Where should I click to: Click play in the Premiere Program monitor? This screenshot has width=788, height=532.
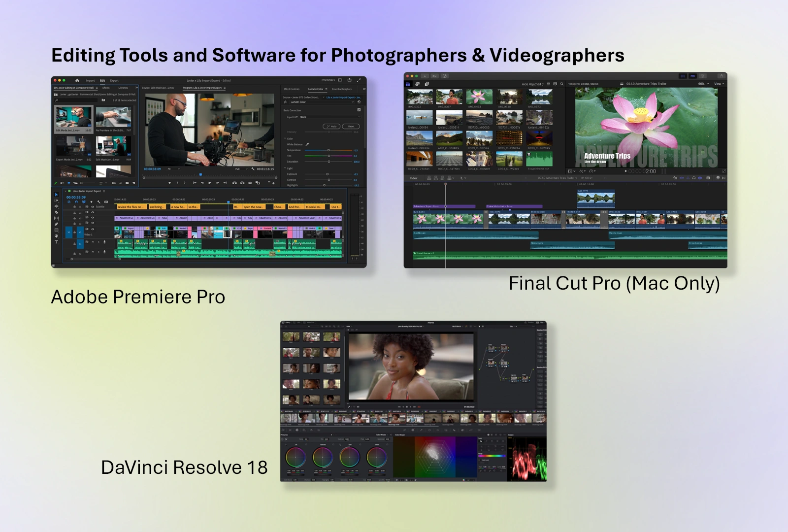[x=210, y=183]
